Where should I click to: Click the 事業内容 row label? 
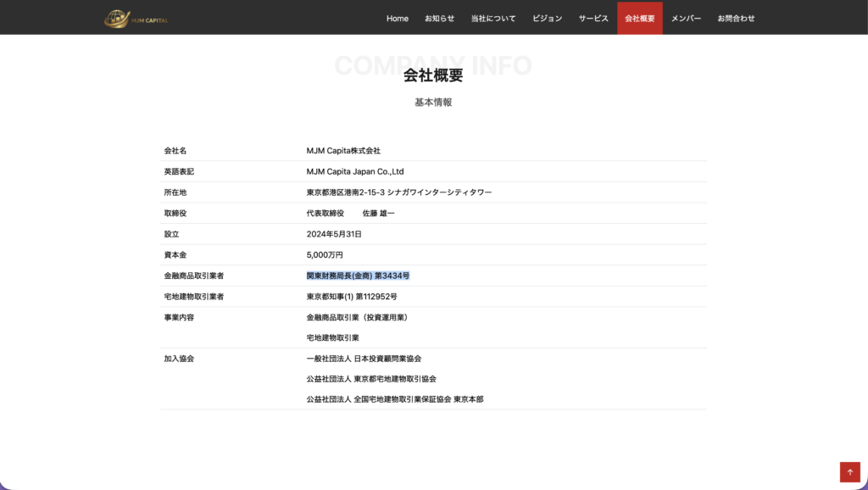tap(179, 317)
